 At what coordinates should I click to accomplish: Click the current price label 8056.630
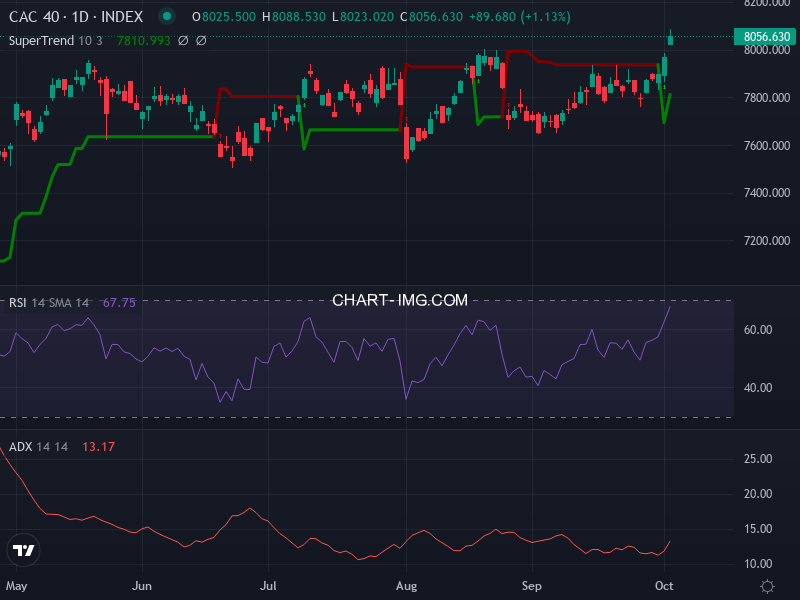coord(767,37)
